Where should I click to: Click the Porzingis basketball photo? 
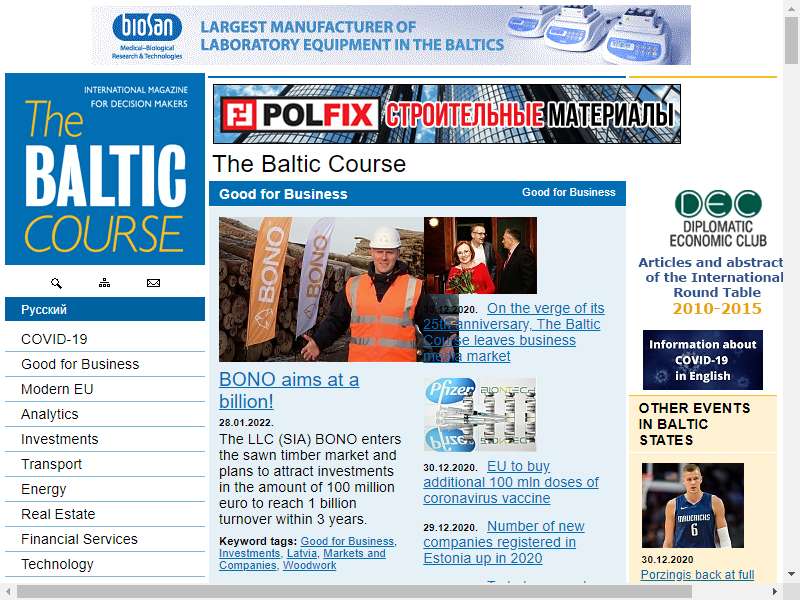pos(692,505)
